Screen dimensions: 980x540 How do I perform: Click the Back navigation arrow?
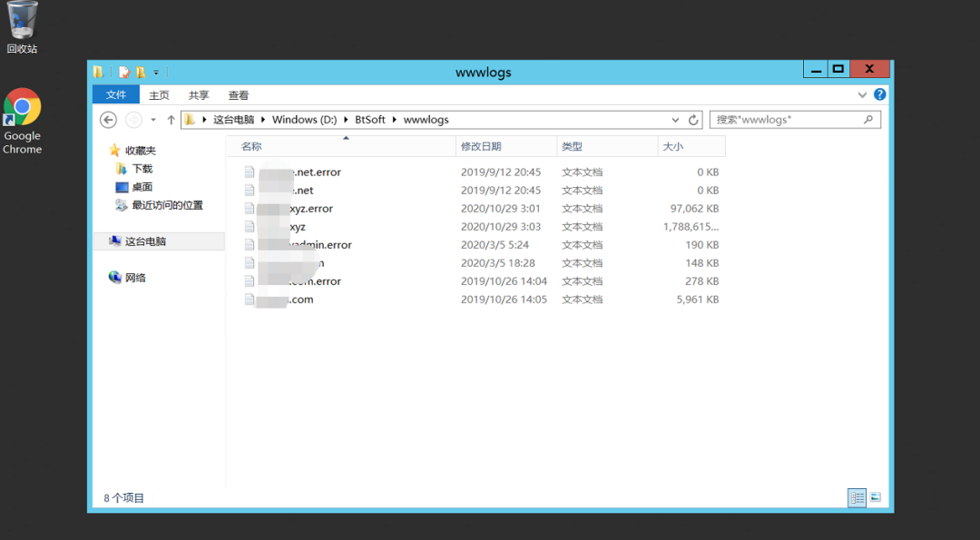(108, 120)
